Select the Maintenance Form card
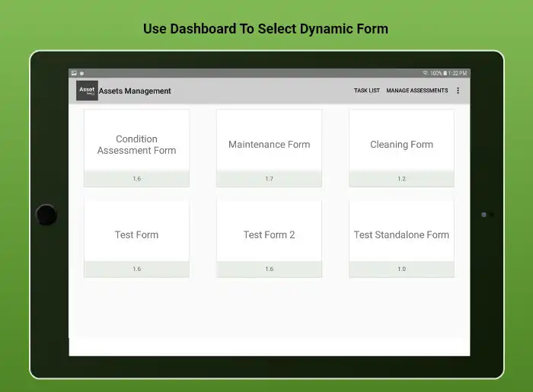 [x=269, y=145]
